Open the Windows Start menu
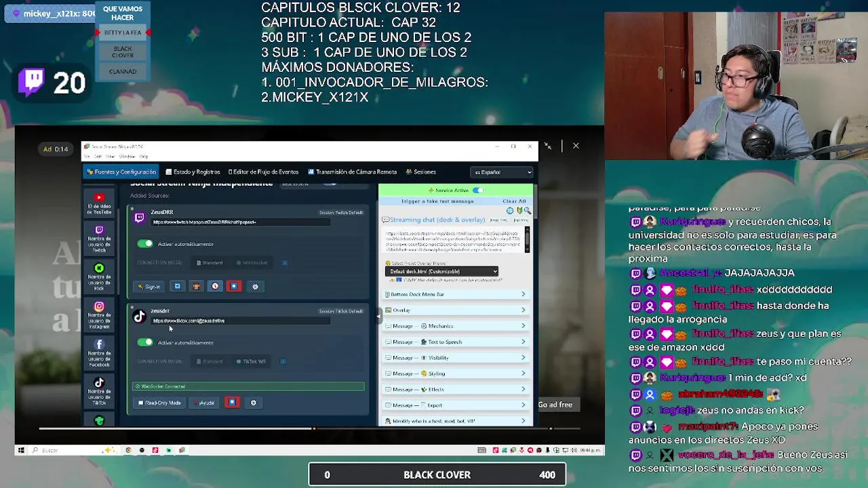 point(21,450)
